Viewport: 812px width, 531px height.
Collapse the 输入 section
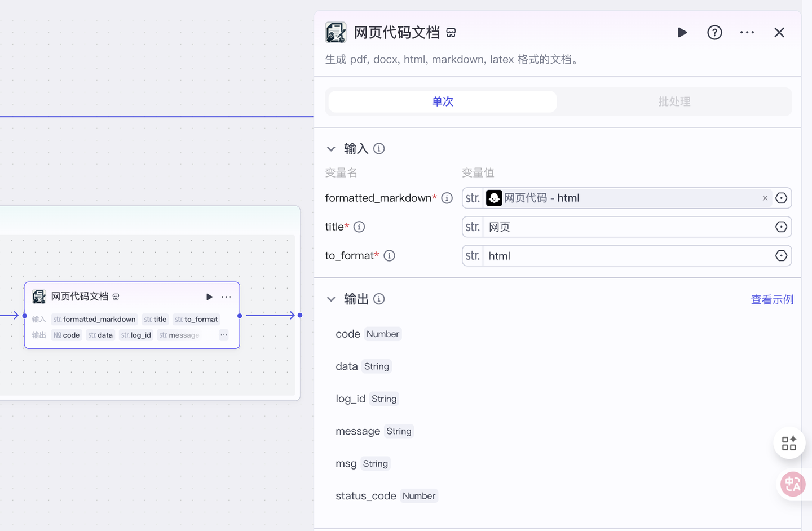(331, 149)
